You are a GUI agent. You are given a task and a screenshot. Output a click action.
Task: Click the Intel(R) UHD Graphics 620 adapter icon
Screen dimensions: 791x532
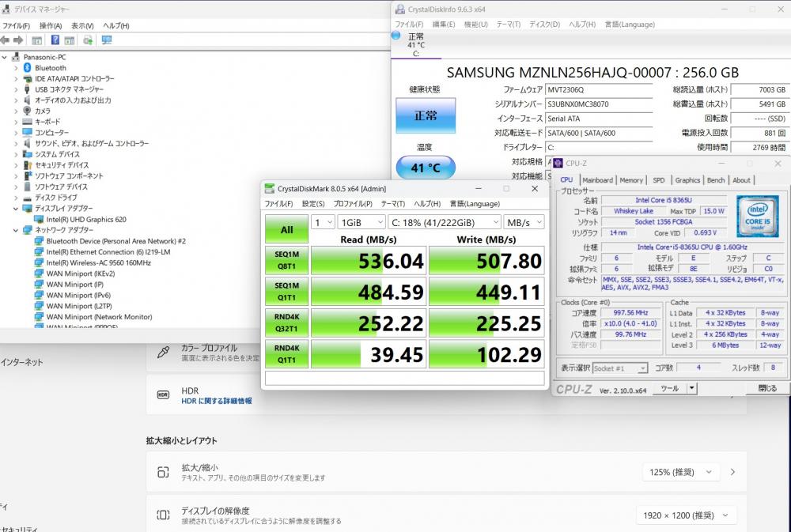39,219
